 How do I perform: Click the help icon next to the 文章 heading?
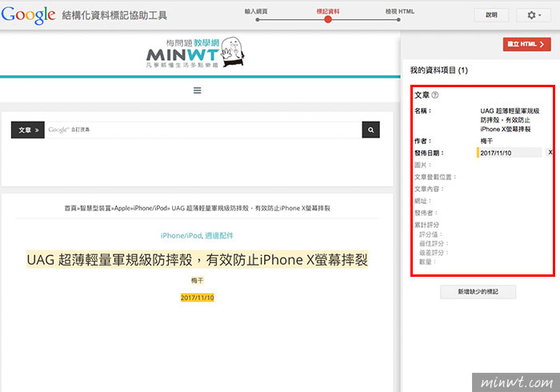(x=434, y=95)
